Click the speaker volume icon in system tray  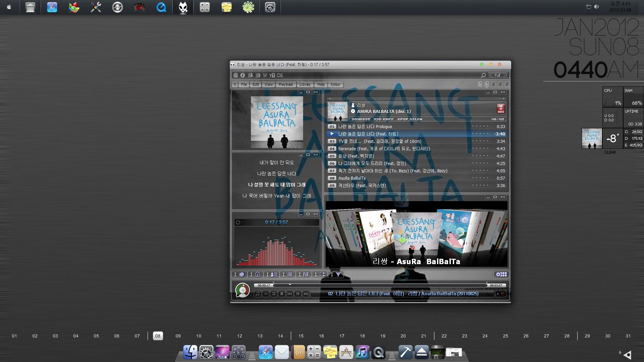point(597,7)
